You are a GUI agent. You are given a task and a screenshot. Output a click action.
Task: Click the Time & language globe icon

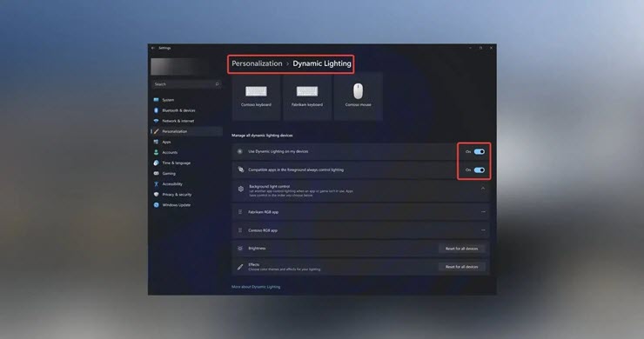click(x=156, y=163)
